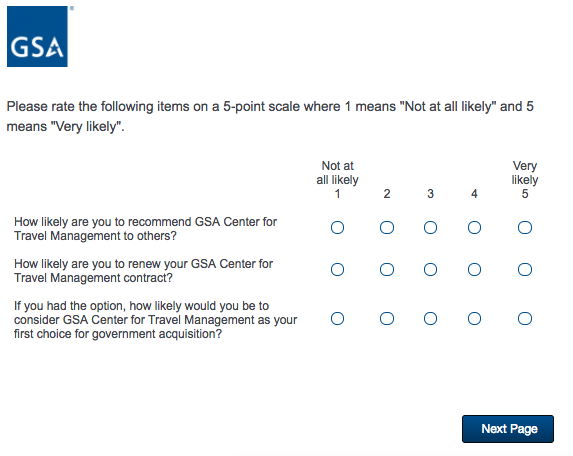Choose 5 for first choice acquisition question
The height and width of the screenshot is (456, 573).
(x=525, y=319)
